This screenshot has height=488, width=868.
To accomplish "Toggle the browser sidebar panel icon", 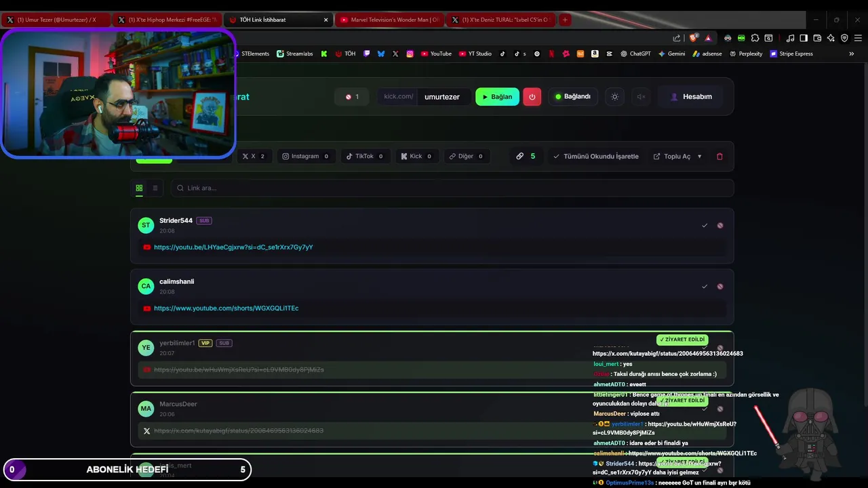I will (804, 38).
